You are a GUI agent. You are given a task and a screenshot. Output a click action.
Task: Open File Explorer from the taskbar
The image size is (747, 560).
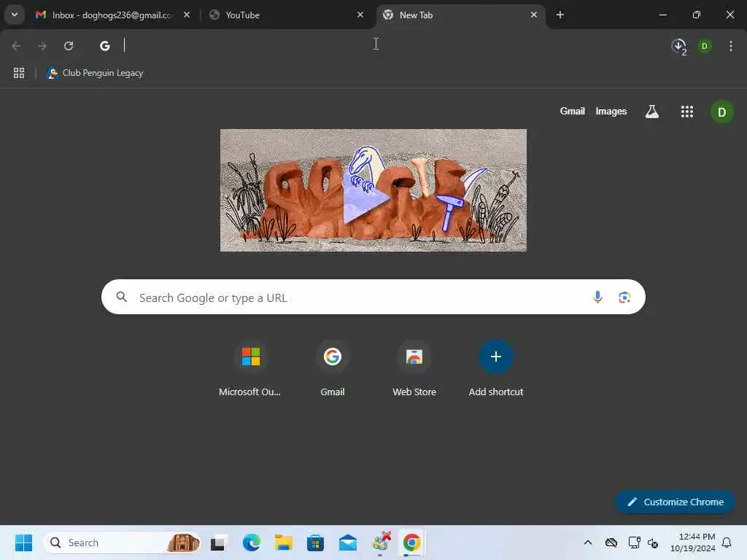point(284,542)
